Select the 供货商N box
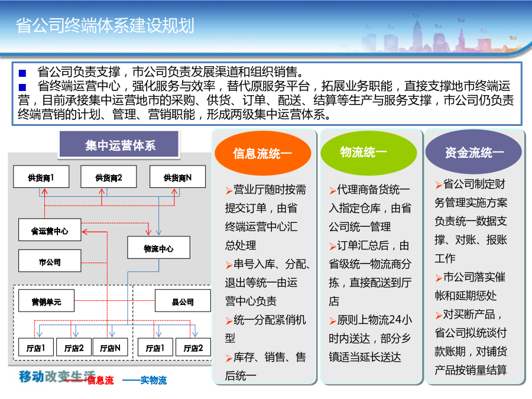Screen dimensions: 532x399 [x=177, y=177]
